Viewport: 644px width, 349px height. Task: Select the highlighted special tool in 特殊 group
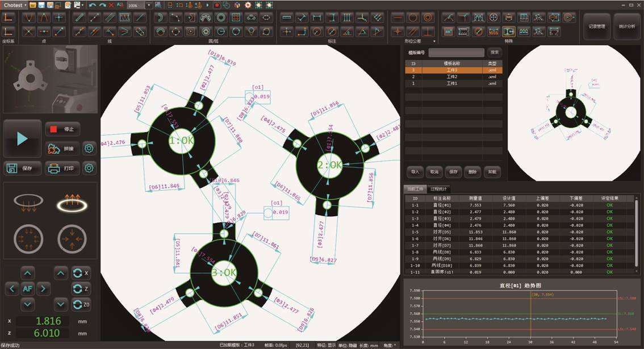click(x=508, y=31)
